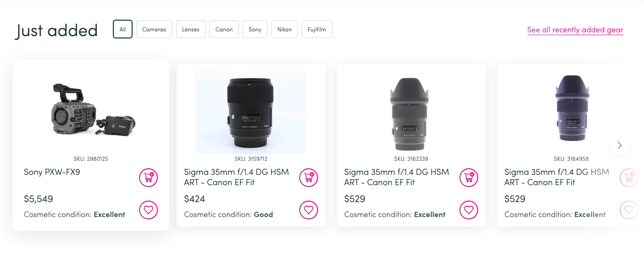Filter just added by Cameras
Viewport: 644px width, 263px height.
click(154, 29)
